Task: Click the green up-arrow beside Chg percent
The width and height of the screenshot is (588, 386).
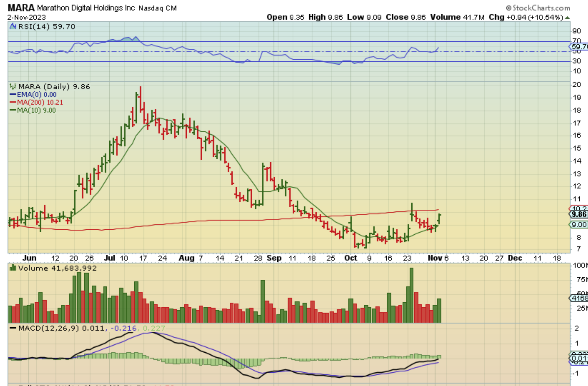Action: pyautogui.click(x=567, y=18)
